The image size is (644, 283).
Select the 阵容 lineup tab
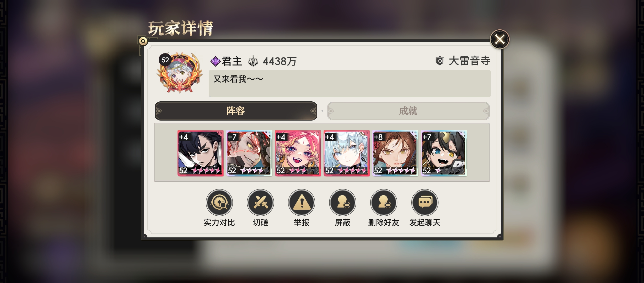[236, 111]
